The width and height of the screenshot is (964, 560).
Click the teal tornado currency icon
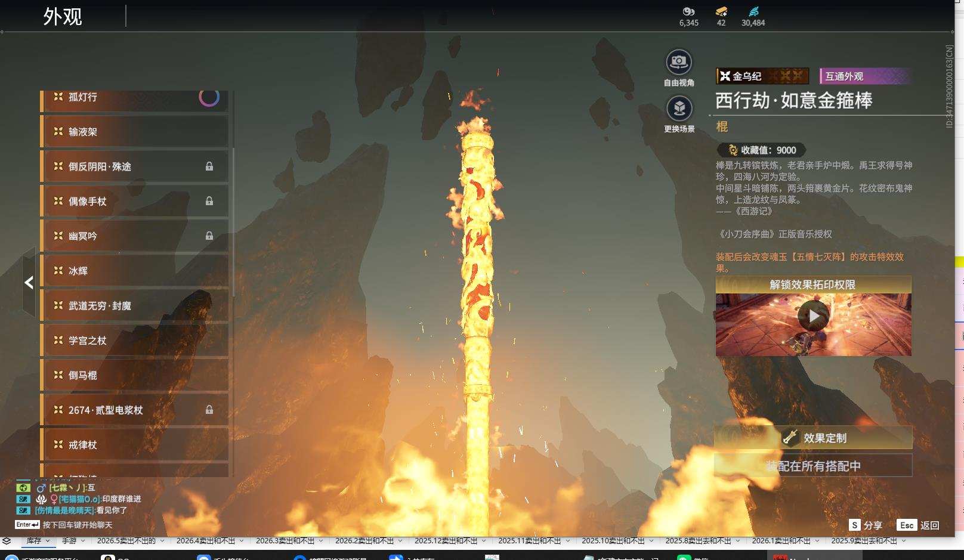753,11
